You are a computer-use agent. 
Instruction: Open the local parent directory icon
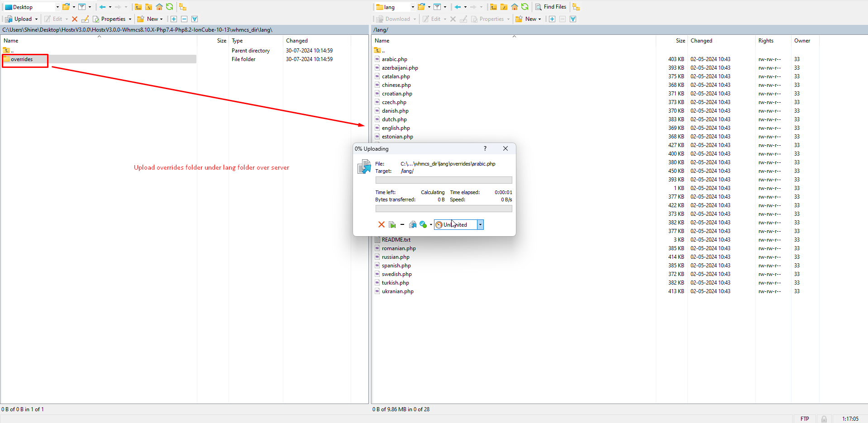(138, 7)
